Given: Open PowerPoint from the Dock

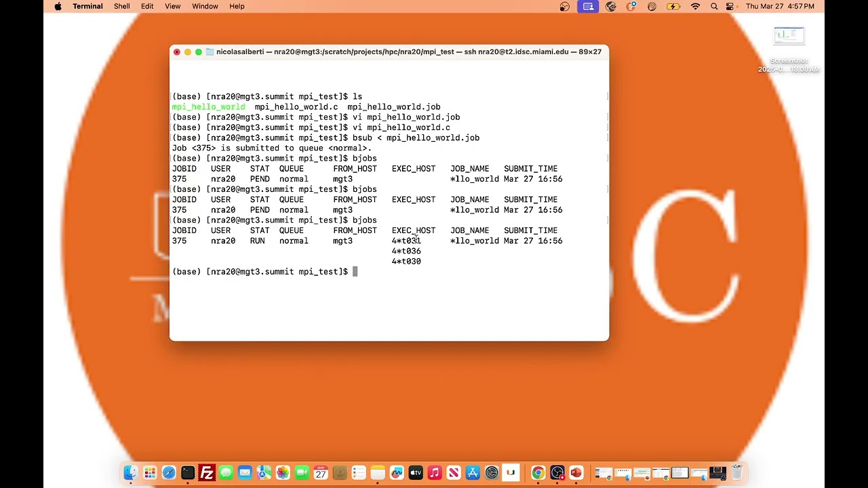Looking at the screenshot, I should 576,472.
